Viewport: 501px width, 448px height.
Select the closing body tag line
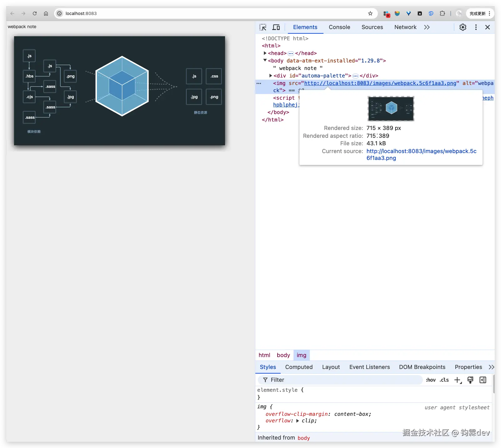[x=278, y=112]
